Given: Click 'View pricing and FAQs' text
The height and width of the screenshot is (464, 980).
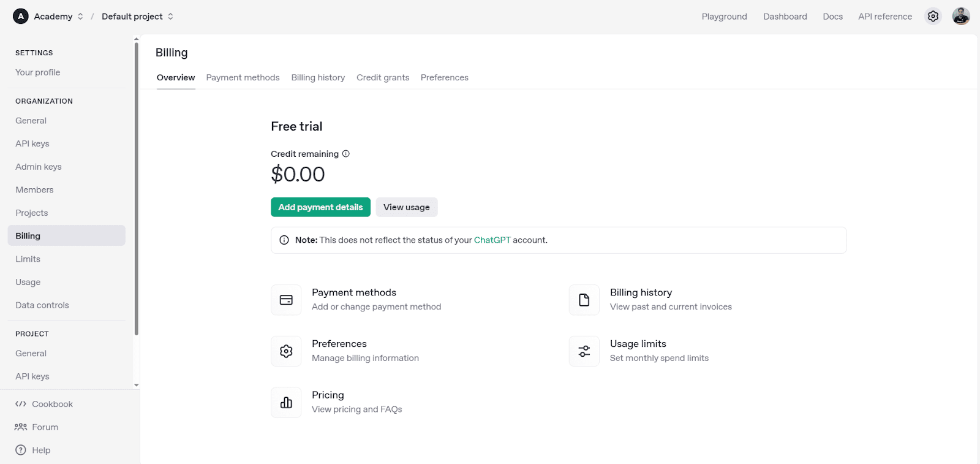Looking at the screenshot, I should 357,409.
